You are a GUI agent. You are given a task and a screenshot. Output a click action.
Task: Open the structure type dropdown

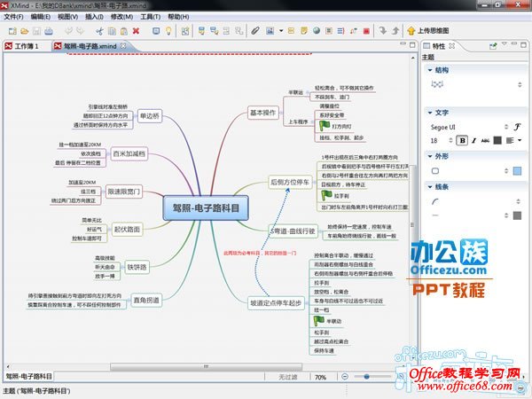point(520,84)
